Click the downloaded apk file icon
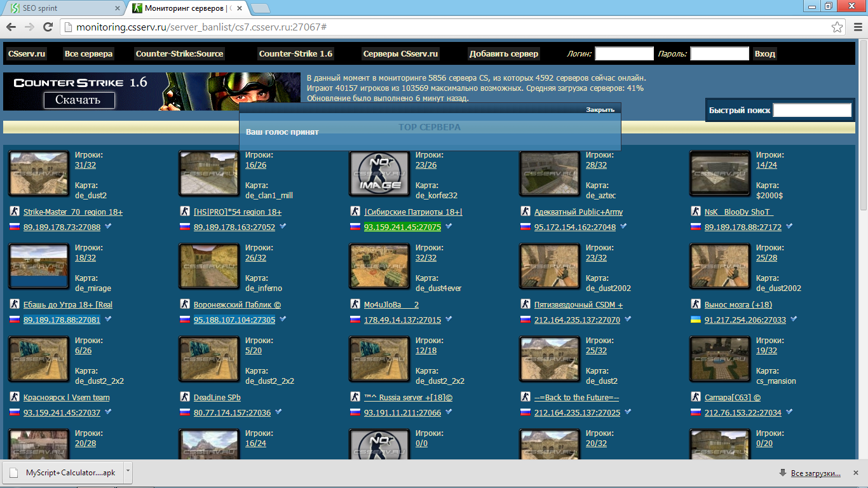This screenshot has width=868, height=488. (x=14, y=473)
